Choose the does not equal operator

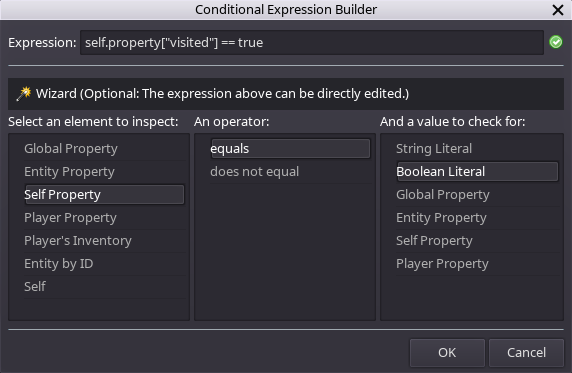290,172
